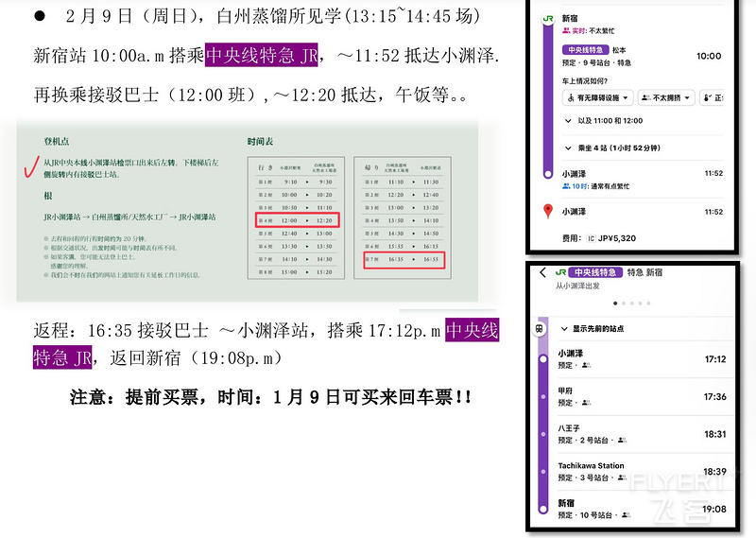
Task: Go back using the arrow beside 中央线特急 header
Action: pyautogui.click(x=542, y=272)
